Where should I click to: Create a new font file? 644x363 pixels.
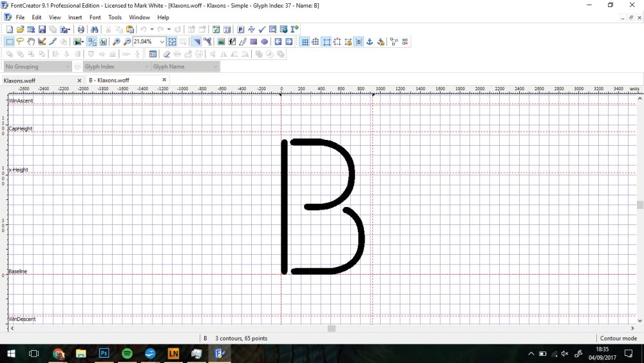coord(10,29)
